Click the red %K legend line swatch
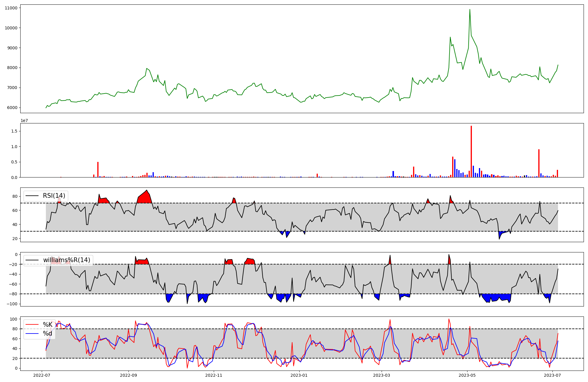This screenshot has width=588, height=382. [32, 325]
